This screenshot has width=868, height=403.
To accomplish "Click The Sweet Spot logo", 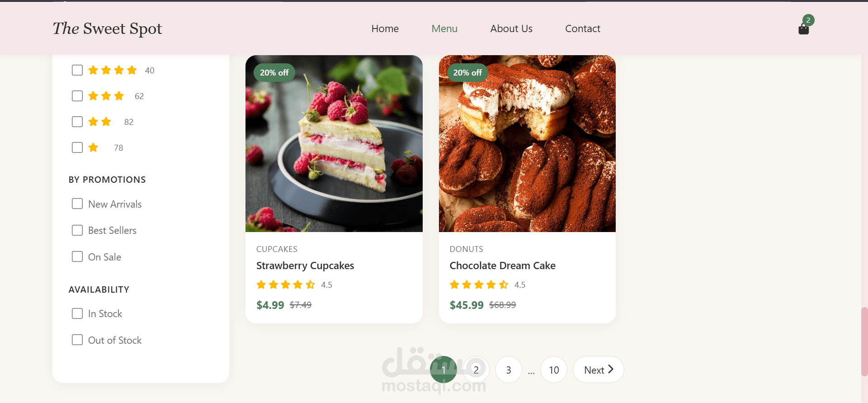I will [x=107, y=28].
